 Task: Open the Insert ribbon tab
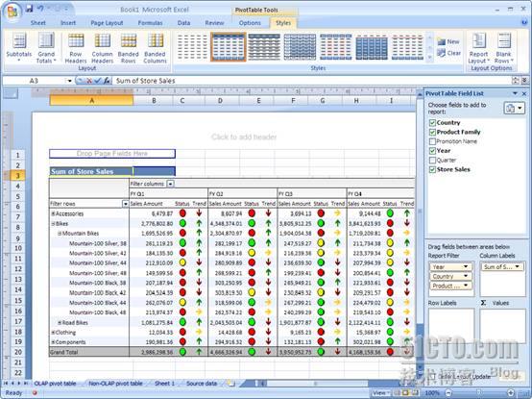(x=68, y=23)
